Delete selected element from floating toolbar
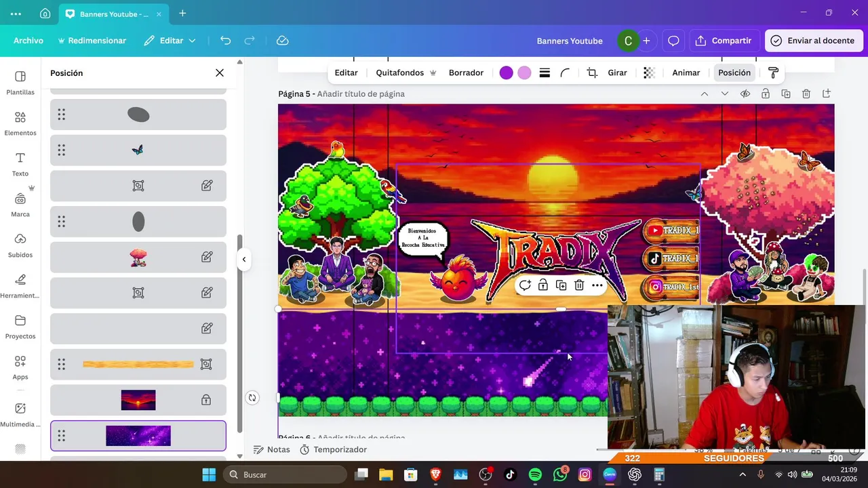 pyautogui.click(x=579, y=285)
